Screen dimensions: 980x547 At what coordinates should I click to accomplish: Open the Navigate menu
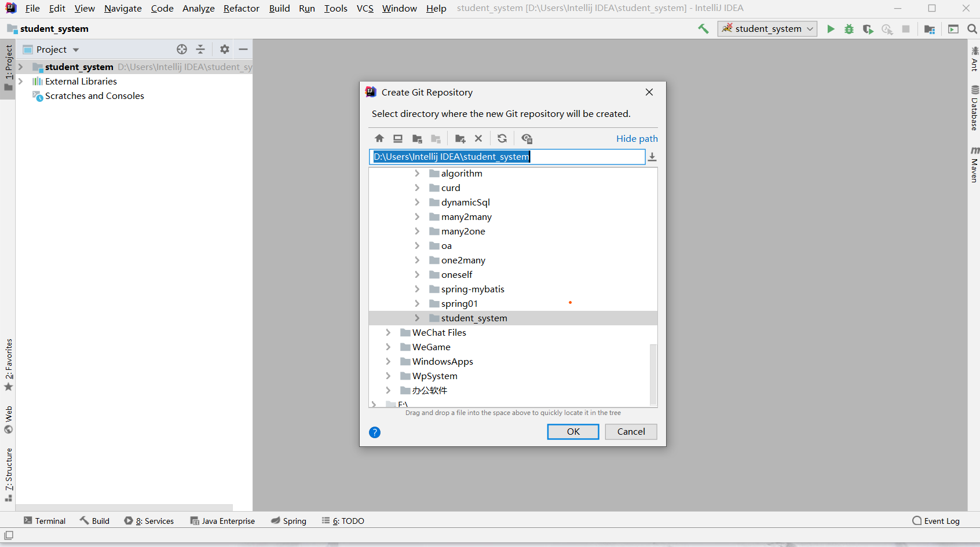pos(123,8)
